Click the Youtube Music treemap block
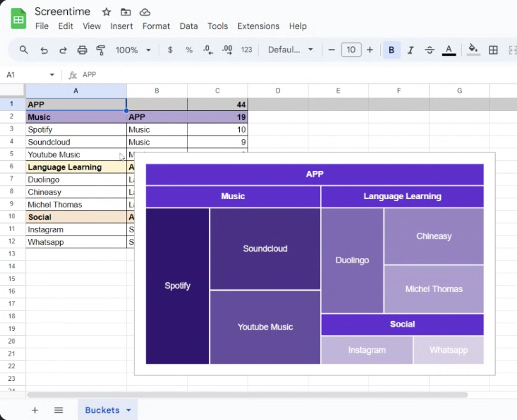 (265, 327)
